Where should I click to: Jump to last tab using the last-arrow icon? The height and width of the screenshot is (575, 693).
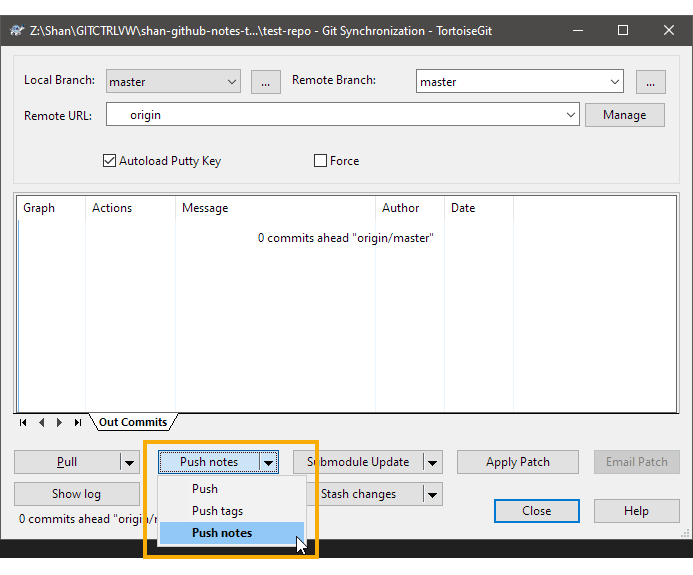tap(78, 423)
